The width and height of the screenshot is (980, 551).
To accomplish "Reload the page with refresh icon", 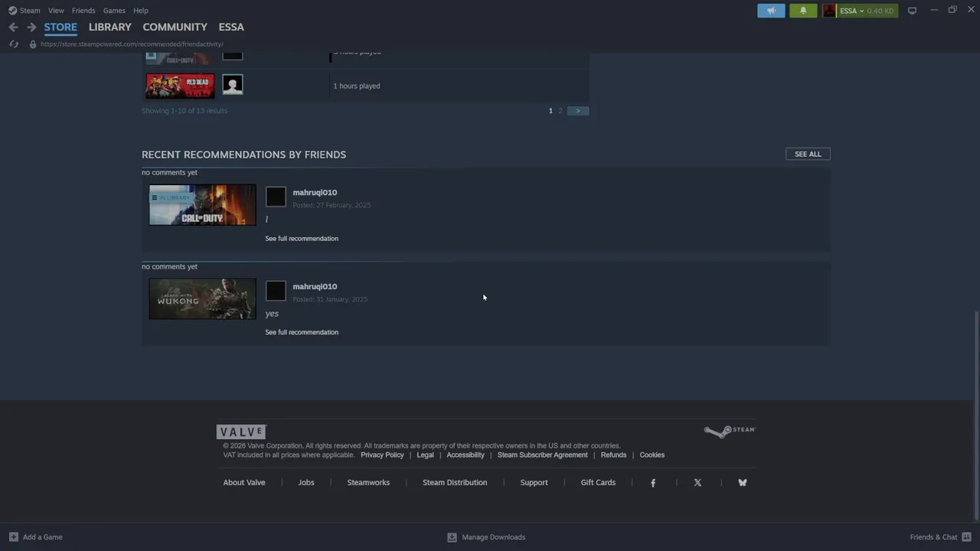I will [x=13, y=44].
